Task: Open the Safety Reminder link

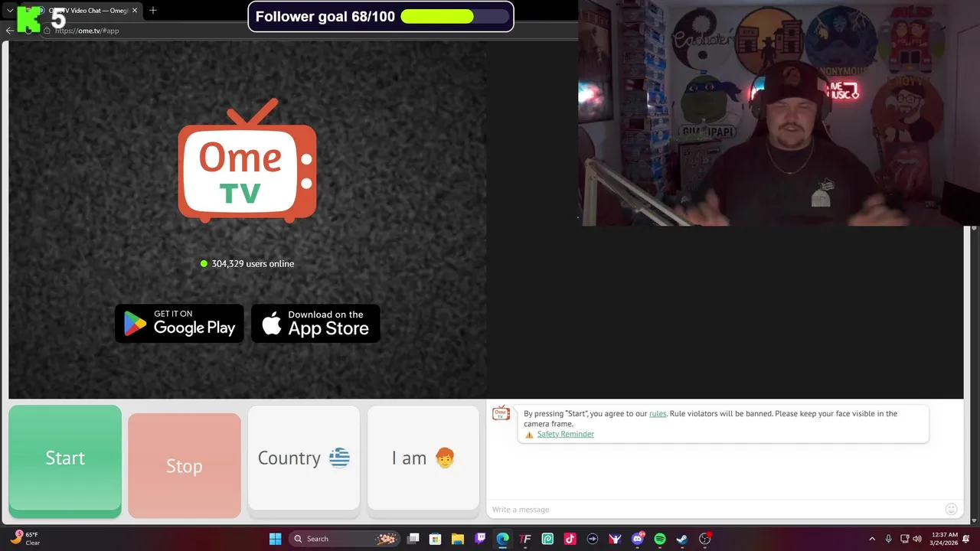Action: [565, 434]
